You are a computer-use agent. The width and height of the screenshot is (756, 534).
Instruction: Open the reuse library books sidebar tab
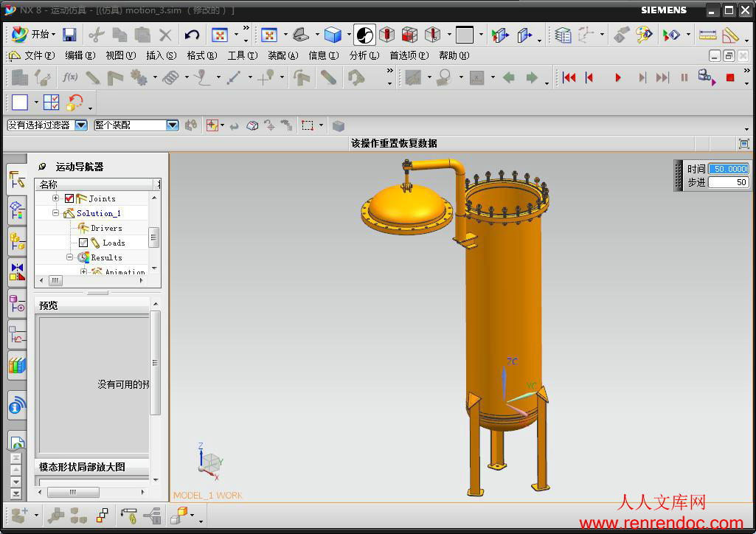(17, 365)
